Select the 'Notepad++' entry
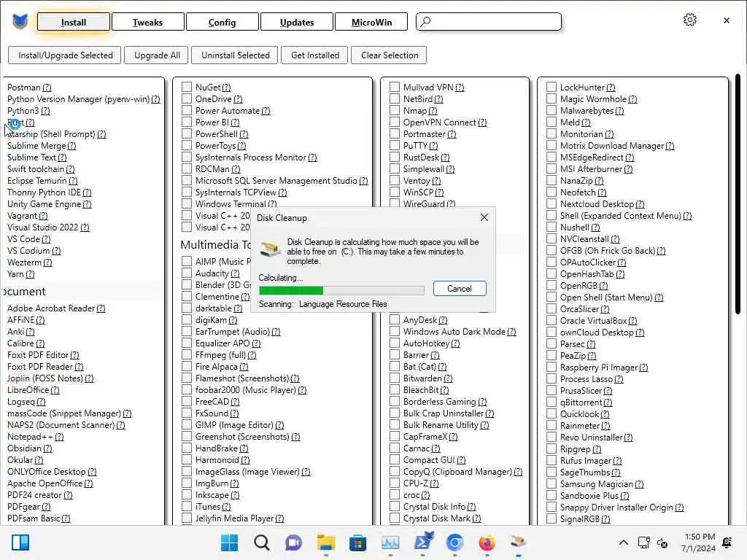Screen dimensions: 747x560 (x=30, y=437)
